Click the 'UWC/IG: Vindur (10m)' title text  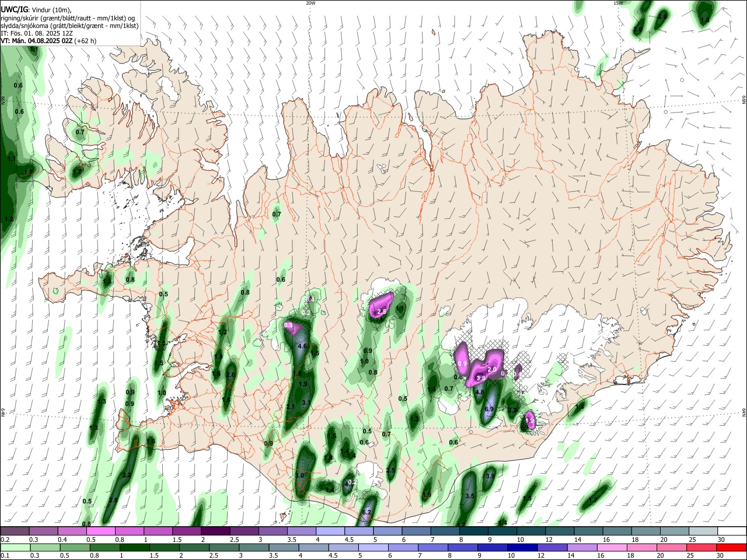(36, 10)
